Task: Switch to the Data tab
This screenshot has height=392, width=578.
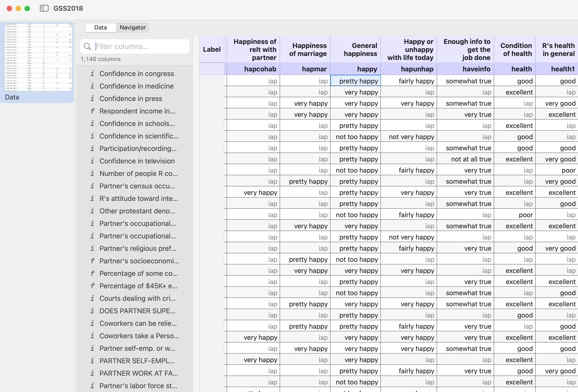Action: [x=101, y=27]
